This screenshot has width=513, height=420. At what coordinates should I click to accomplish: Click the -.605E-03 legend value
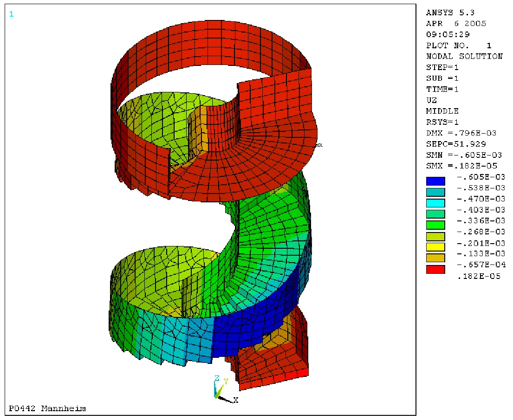click(x=481, y=177)
